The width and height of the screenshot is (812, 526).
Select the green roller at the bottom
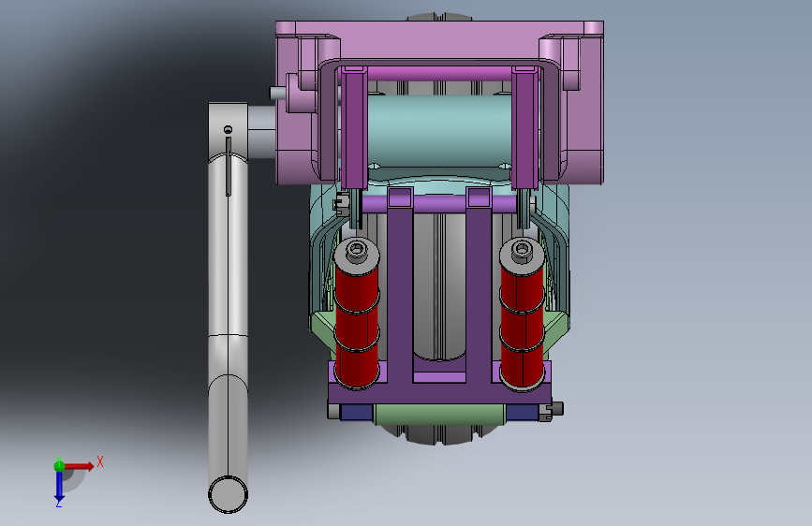click(x=439, y=415)
